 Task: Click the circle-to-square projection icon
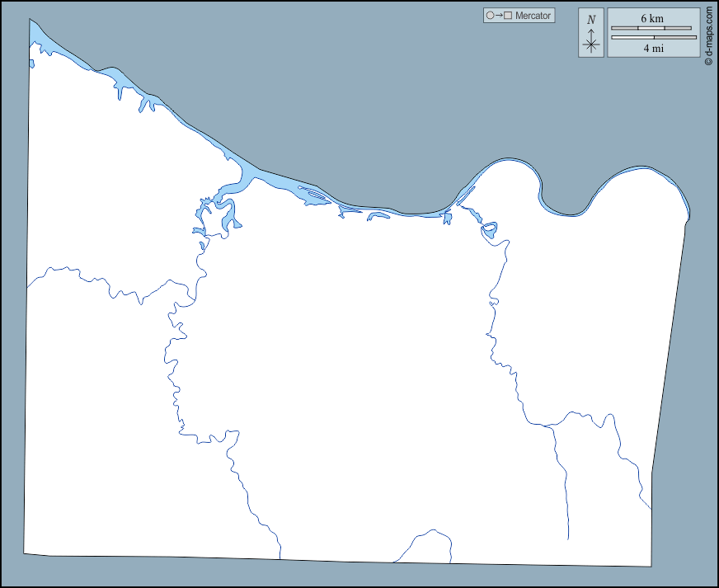(499, 16)
